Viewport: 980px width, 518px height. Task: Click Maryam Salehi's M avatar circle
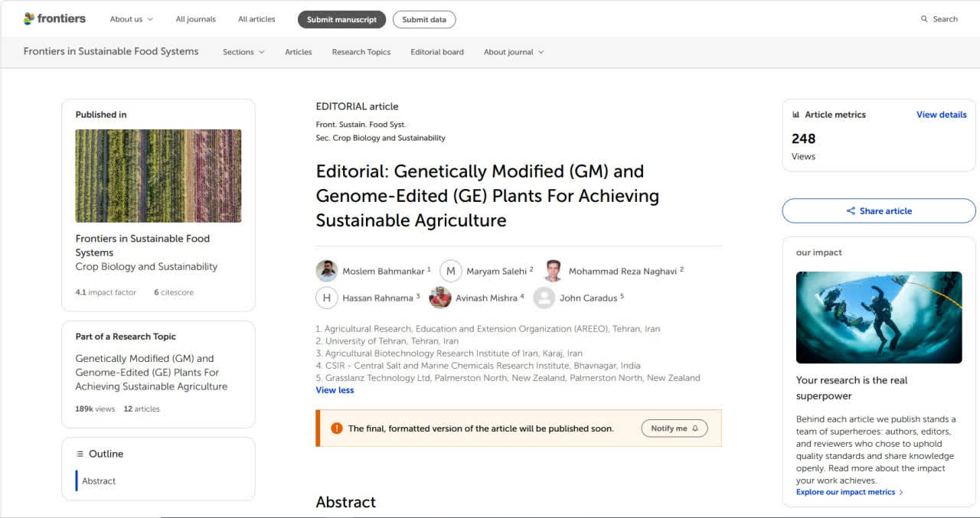click(x=451, y=271)
